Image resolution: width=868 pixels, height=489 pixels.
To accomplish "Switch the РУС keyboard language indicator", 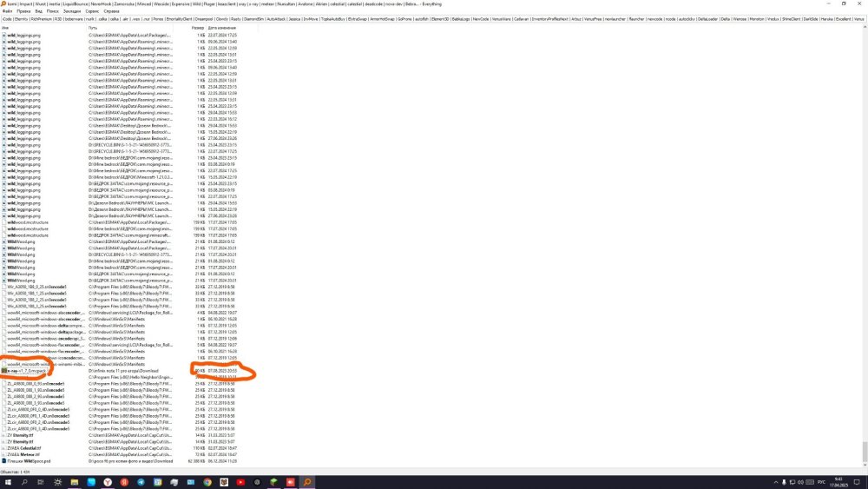I will click(821, 482).
